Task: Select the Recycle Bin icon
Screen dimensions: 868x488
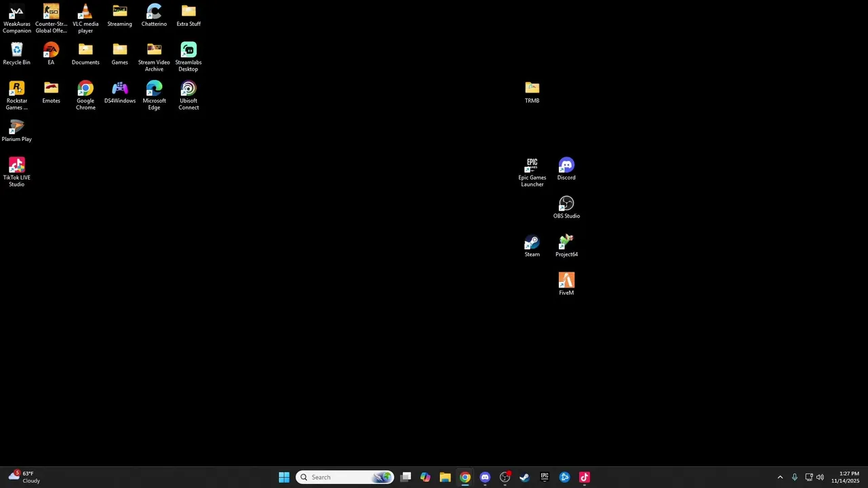Action: (x=16, y=54)
